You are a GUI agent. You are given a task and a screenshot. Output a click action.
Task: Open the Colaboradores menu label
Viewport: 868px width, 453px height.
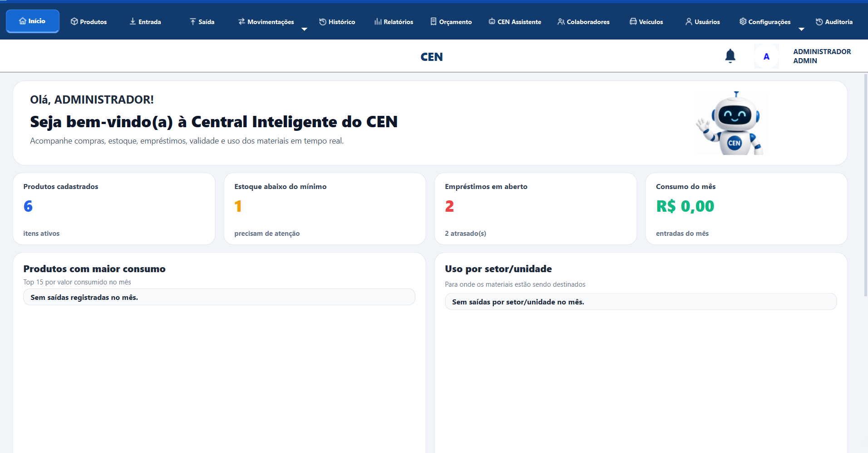tap(588, 22)
